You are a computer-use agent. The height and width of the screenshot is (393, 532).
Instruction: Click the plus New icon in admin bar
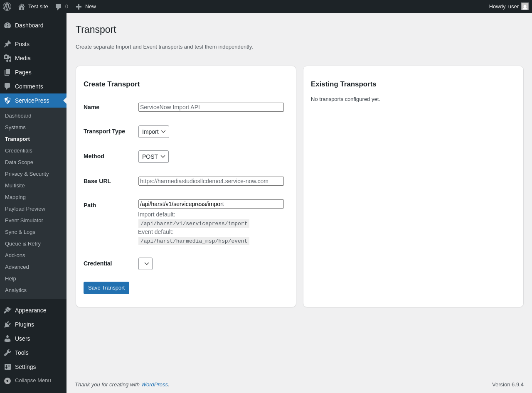(79, 7)
